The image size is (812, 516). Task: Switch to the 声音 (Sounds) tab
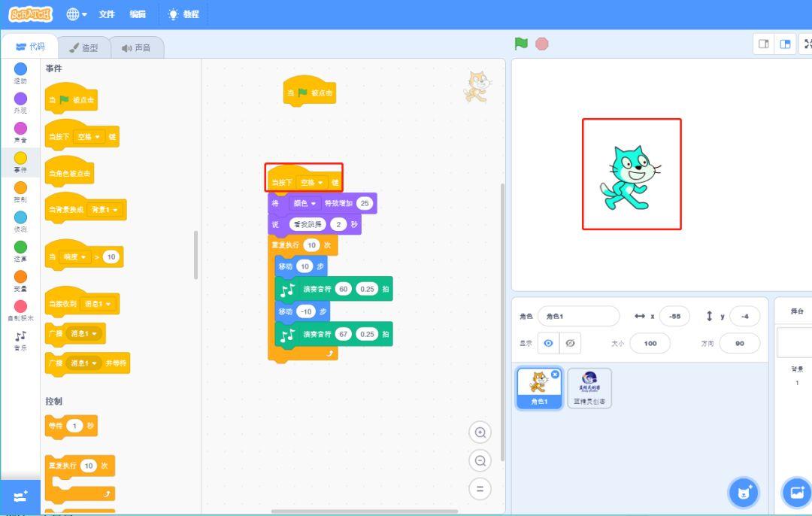[x=137, y=47]
